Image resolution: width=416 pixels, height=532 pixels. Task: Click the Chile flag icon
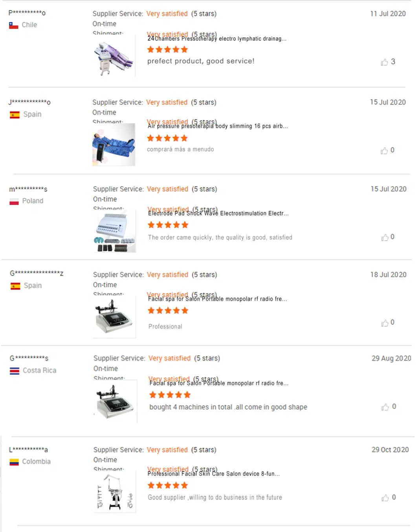click(14, 25)
